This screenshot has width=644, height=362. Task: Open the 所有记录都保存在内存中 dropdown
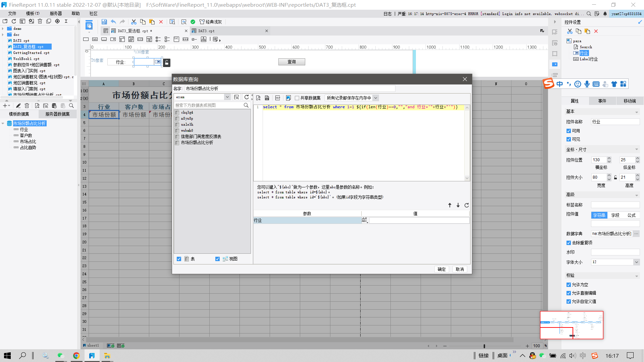pyautogui.click(x=376, y=98)
